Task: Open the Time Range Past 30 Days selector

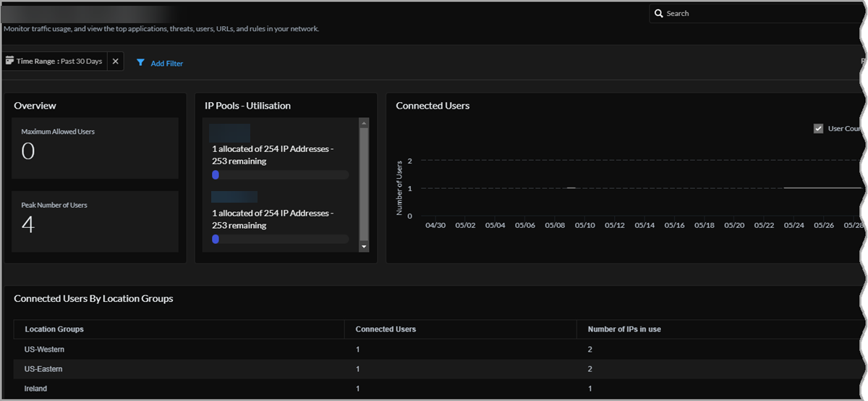Action: pos(59,62)
